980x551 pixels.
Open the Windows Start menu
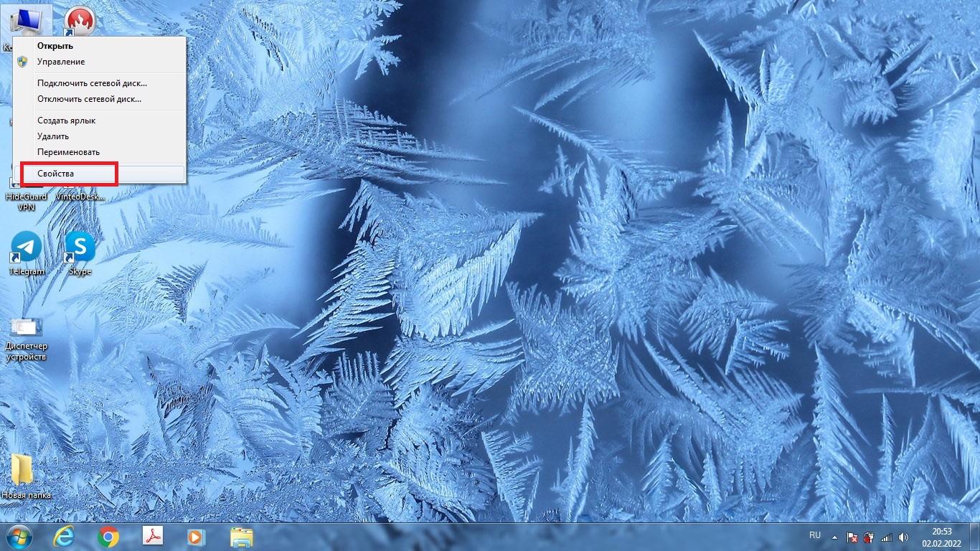pos(19,537)
